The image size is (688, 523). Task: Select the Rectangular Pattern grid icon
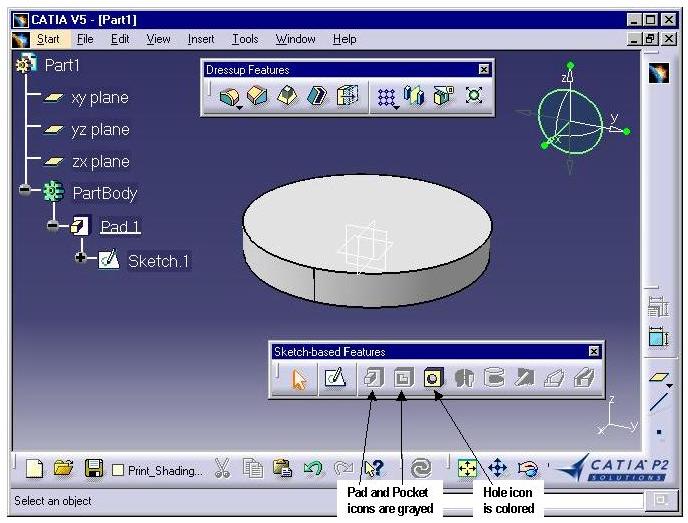point(386,97)
